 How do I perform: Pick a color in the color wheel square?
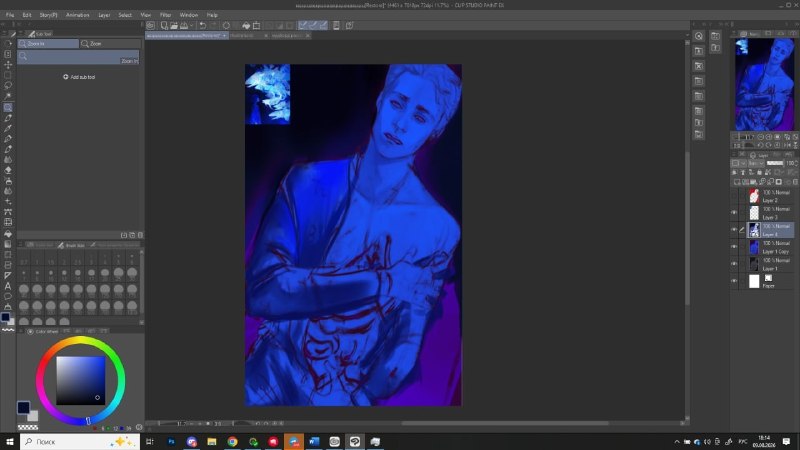pos(81,380)
